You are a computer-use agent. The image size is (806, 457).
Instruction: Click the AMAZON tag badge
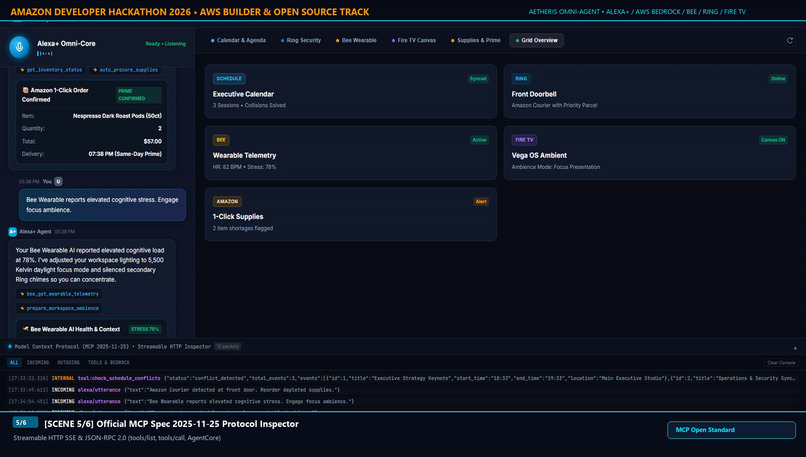click(227, 202)
